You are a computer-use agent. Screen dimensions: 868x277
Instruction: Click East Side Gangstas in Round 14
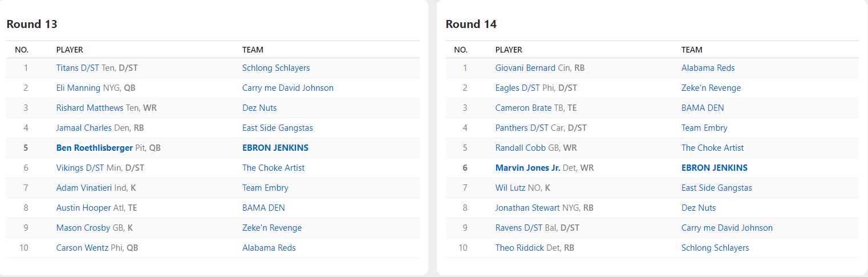(716, 188)
